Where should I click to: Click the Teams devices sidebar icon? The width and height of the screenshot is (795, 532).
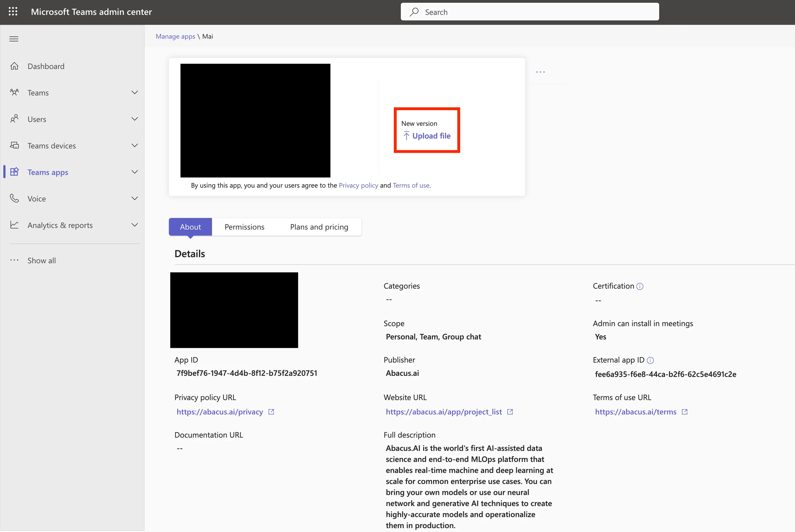tap(15, 145)
